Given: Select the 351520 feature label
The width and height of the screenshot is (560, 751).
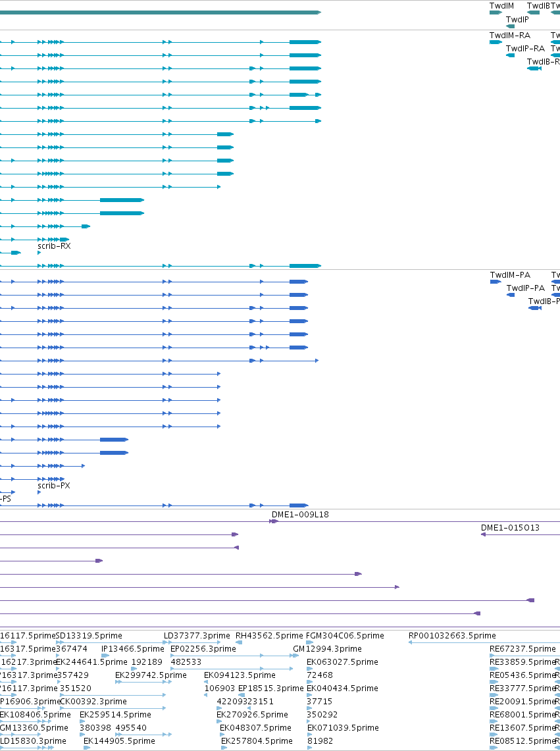Looking at the screenshot, I should point(75,688).
